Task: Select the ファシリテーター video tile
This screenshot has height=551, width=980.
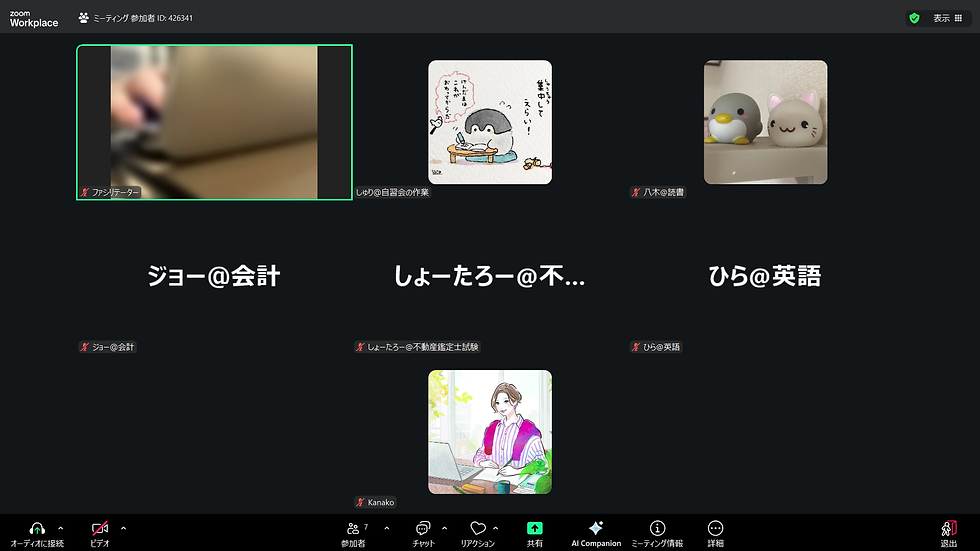Action: coord(214,122)
